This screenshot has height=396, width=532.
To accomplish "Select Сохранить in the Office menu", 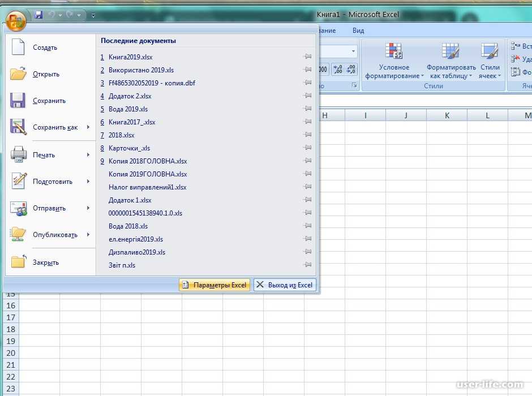I will coord(50,100).
